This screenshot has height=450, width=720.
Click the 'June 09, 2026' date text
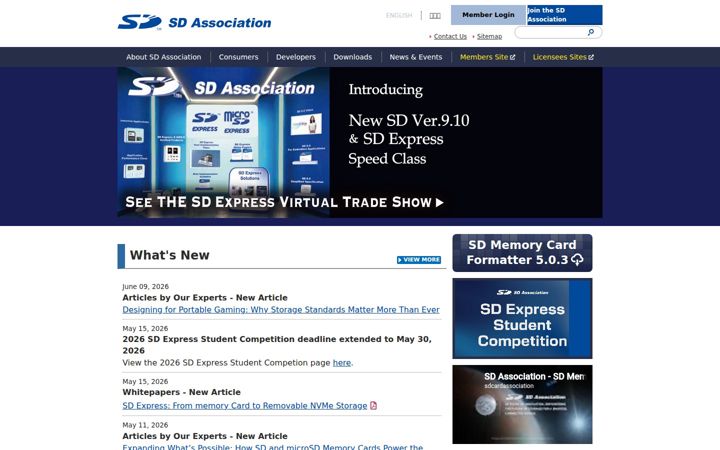[146, 287]
